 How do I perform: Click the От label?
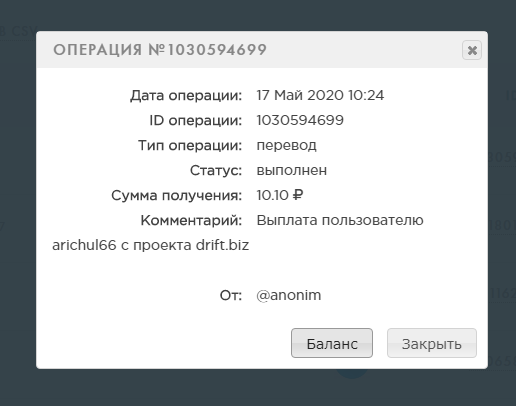click(231, 295)
